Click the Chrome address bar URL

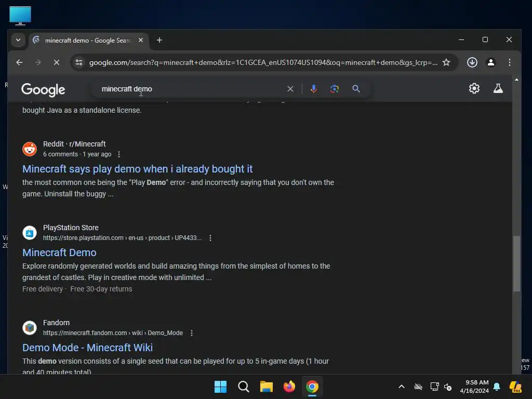click(x=263, y=62)
